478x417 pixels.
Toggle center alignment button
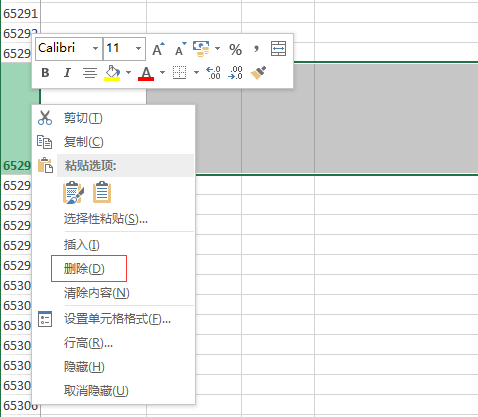click(x=90, y=73)
